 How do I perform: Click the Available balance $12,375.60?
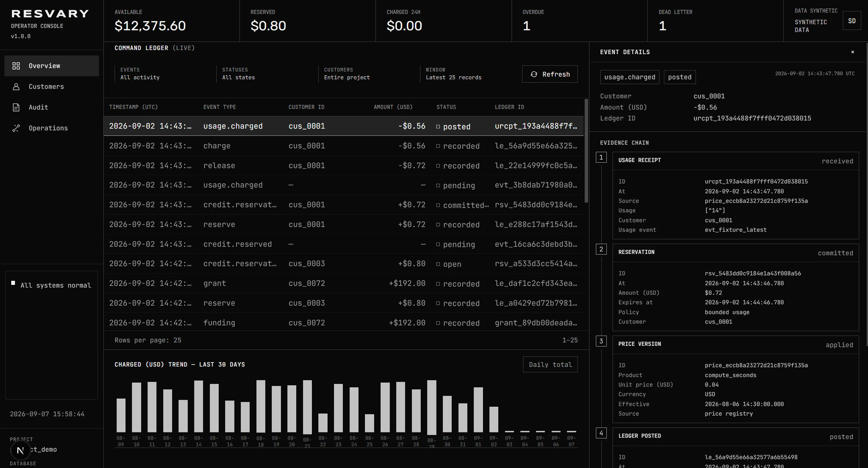tap(150, 26)
